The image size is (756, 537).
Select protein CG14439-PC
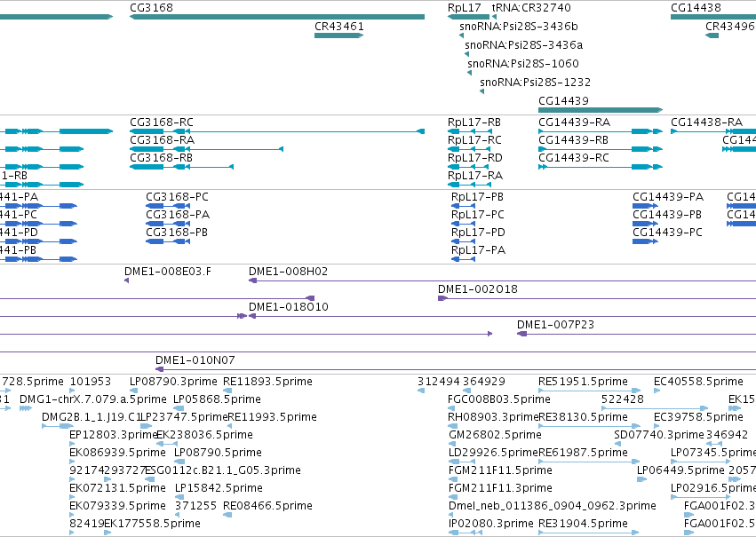[645, 241]
